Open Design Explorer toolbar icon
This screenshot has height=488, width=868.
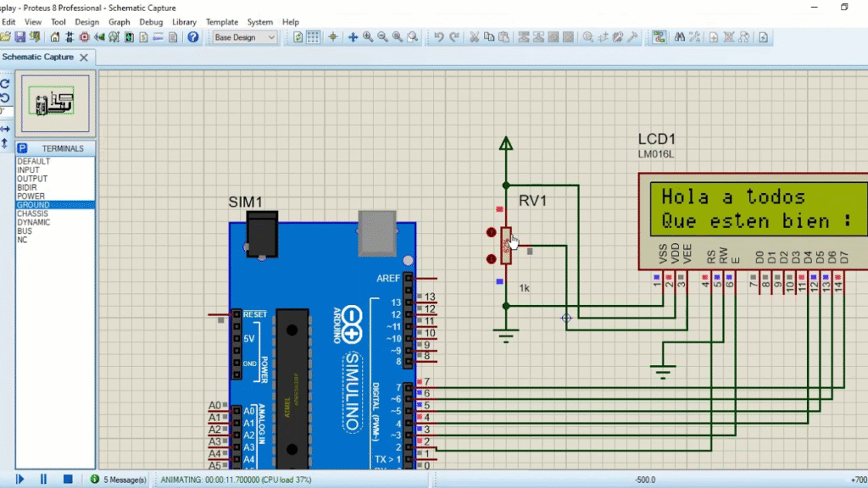(129, 37)
